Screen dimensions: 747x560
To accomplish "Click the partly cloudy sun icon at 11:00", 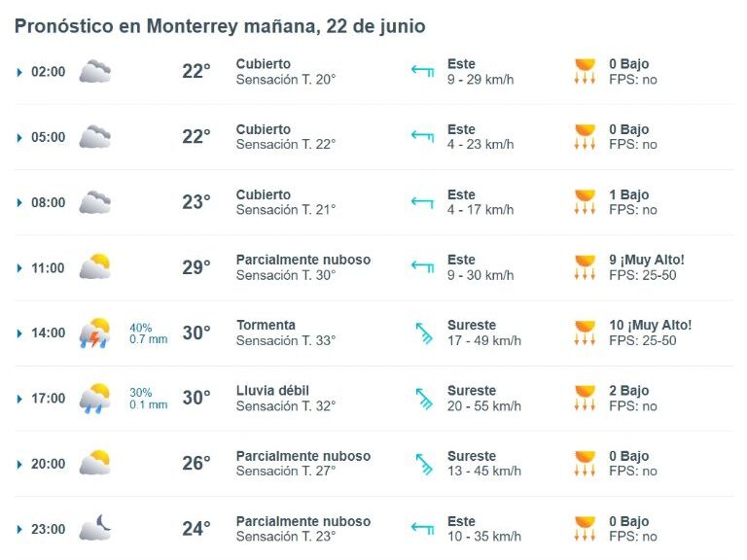I will pyautogui.click(x=94, y=266).
